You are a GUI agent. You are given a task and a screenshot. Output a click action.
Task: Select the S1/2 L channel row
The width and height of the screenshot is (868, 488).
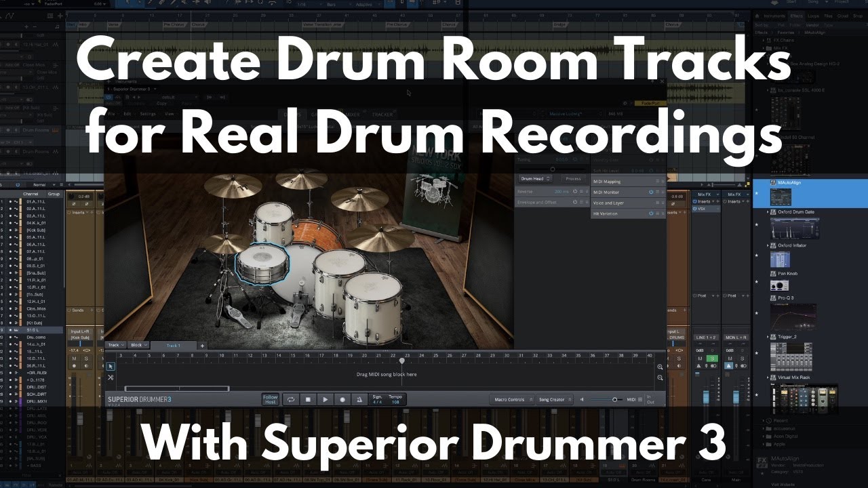click(32, 330)
